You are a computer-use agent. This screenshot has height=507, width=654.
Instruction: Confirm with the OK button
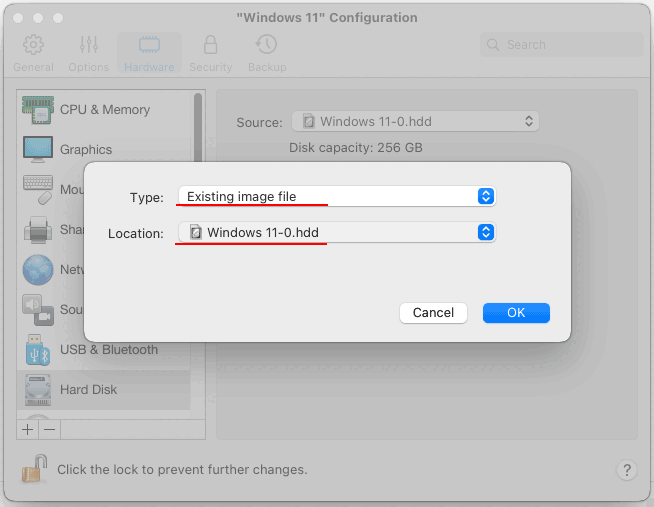(x=516, y=313)
